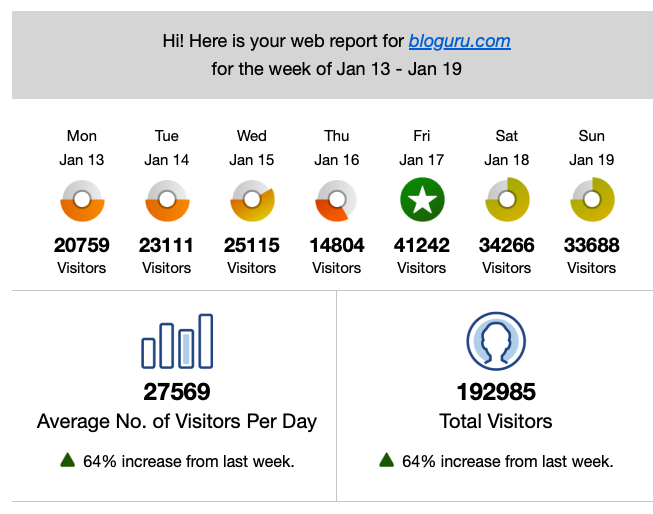Viewport: 653px width, 514px height.
Task: Click the 27569 average visitors number
Action: (177, 392)
